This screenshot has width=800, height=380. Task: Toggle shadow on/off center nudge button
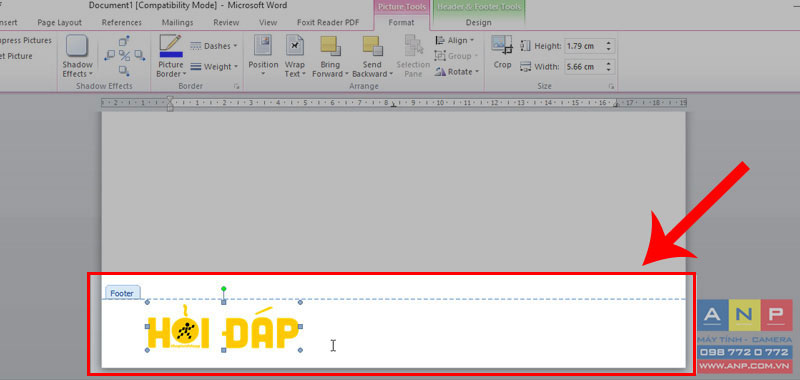[125, 55]
